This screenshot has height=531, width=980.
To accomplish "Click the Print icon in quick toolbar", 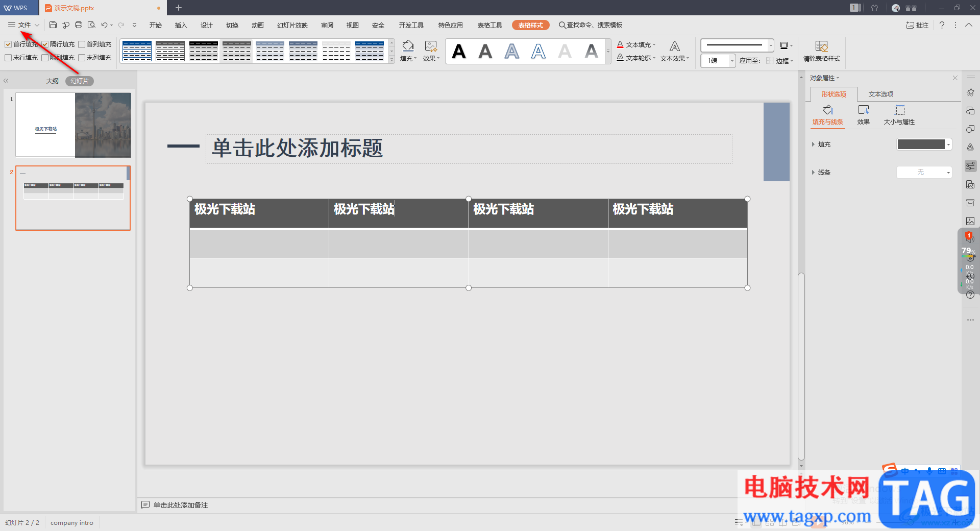I will click(79, 25).
